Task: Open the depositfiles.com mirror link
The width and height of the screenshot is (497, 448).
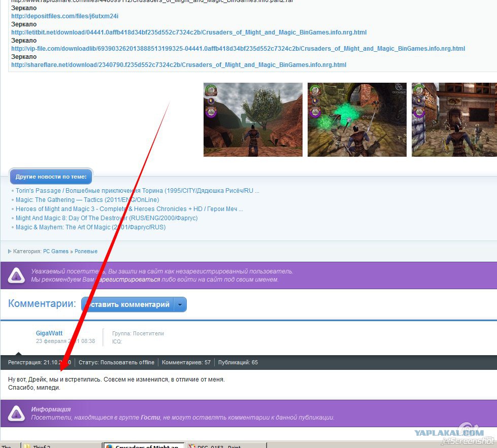Action: click(x=64, y=16)
